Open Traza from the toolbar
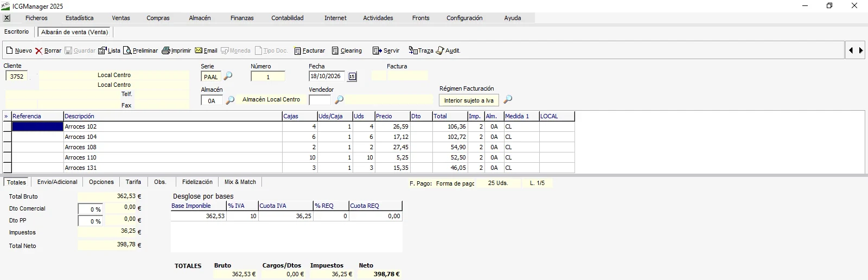This screenshot has height=280, width=868. pyautogui.click(x=421, y=50)
